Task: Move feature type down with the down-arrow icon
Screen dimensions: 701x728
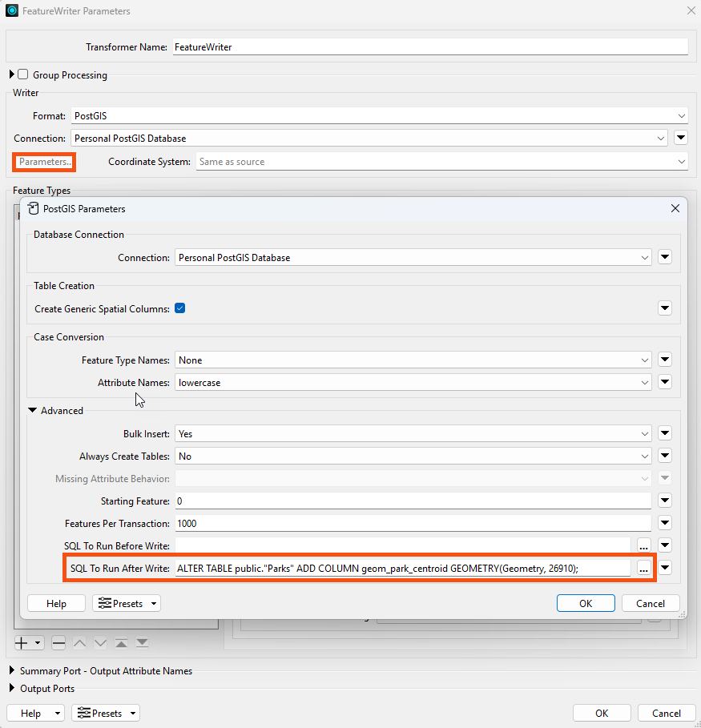Action: point(99,642)
